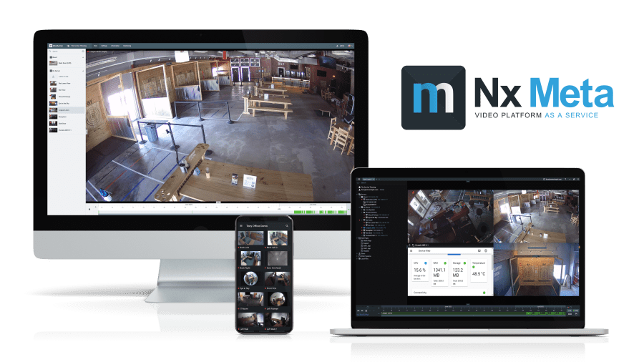This screenshot has width=644, height=362.
Task: Open the Device Web hamburger menu on the laptop
Action: coord(411,251)
